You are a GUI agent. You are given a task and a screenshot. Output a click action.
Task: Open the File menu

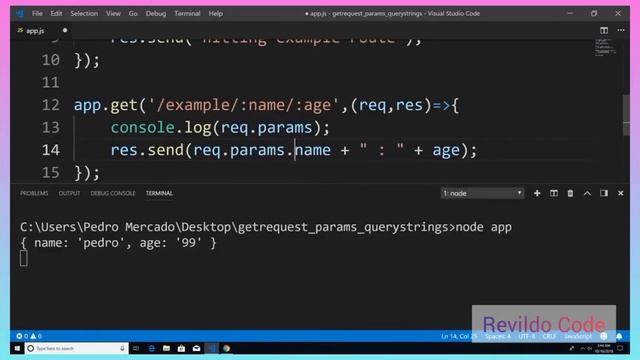coord(37,13)
